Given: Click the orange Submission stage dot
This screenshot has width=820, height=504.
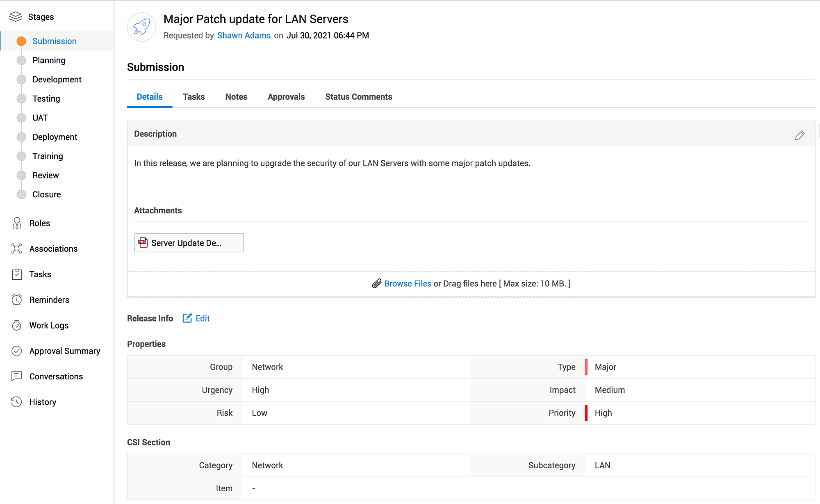Looking at the screenshot, I should [21, 41].
